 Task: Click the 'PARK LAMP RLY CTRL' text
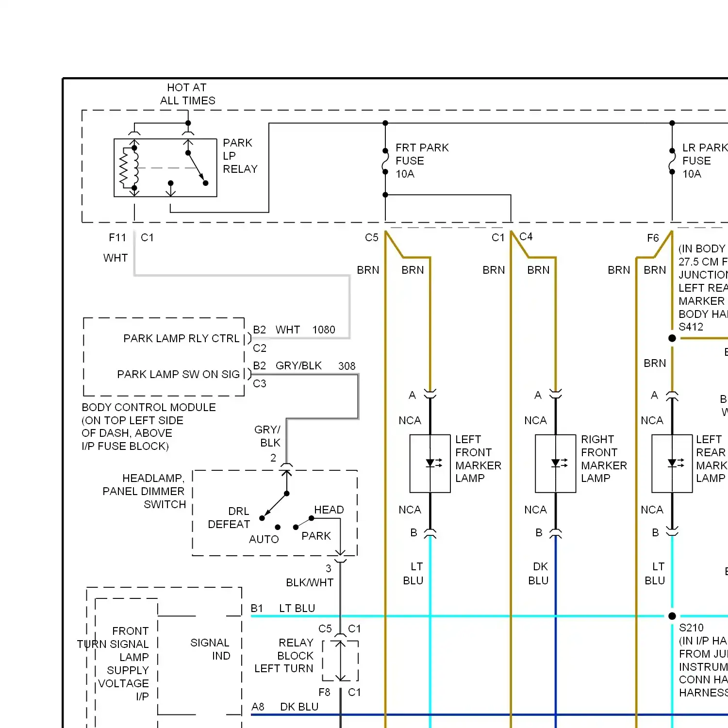click(182, 338)
